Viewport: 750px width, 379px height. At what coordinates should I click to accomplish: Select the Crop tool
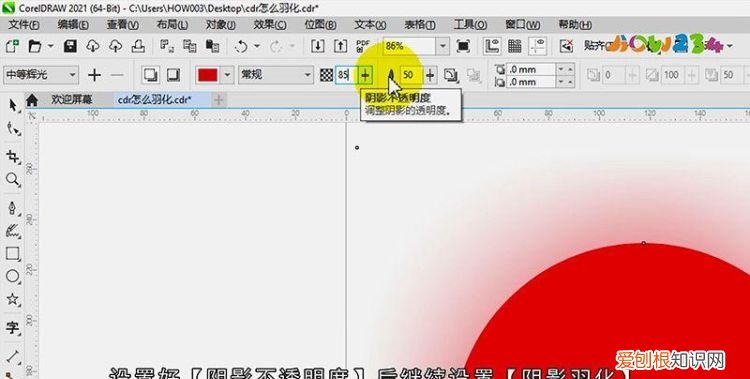pos(13,156)
